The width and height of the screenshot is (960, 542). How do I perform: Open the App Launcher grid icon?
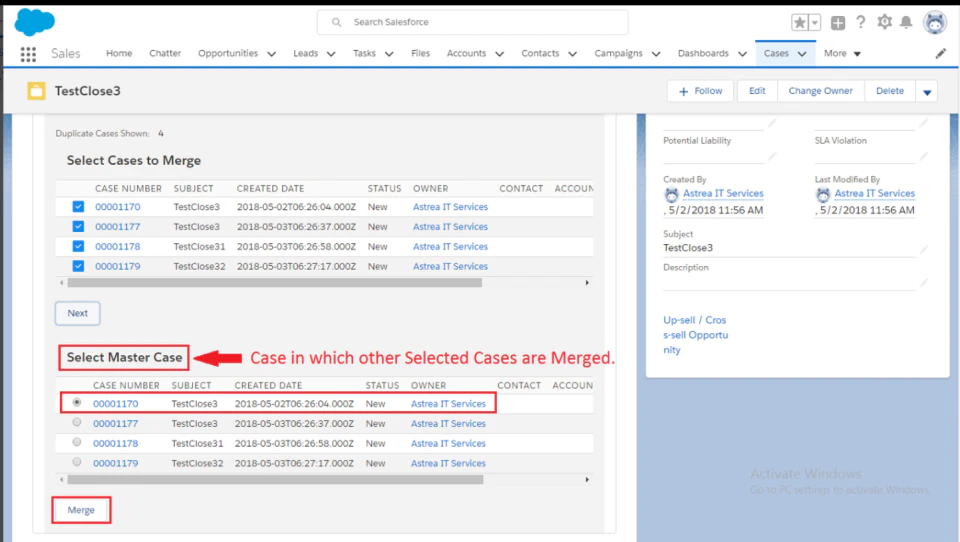(x=28, y=54)
